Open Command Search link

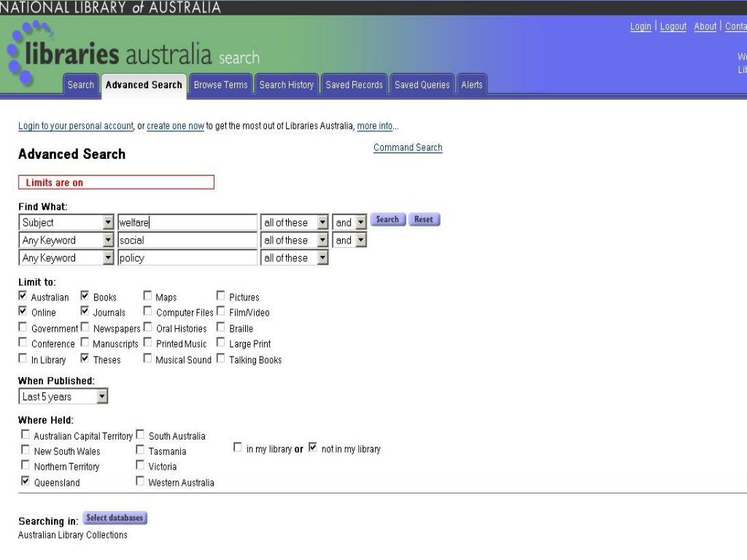point(408,147)
